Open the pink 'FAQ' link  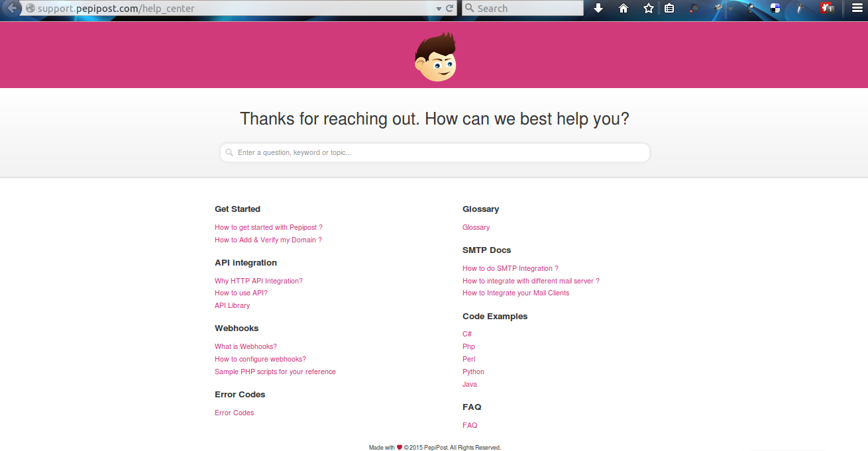(x=470, y=425)
